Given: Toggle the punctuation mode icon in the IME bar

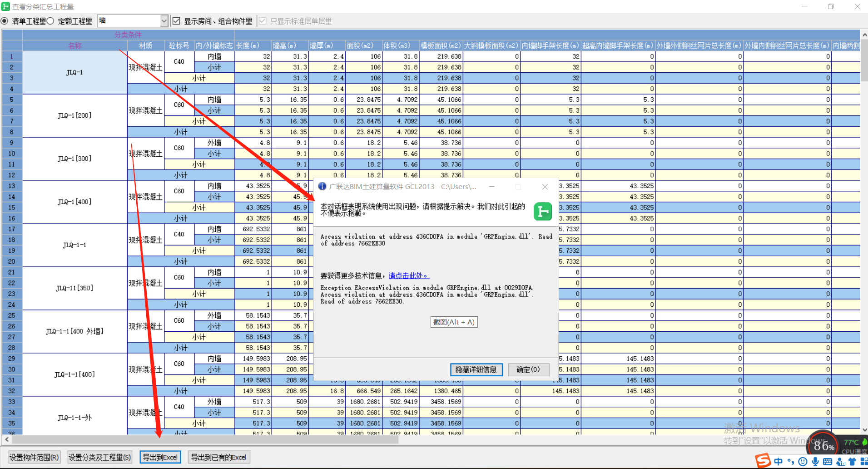Looking at the screenshot, I should coord(791,462).
